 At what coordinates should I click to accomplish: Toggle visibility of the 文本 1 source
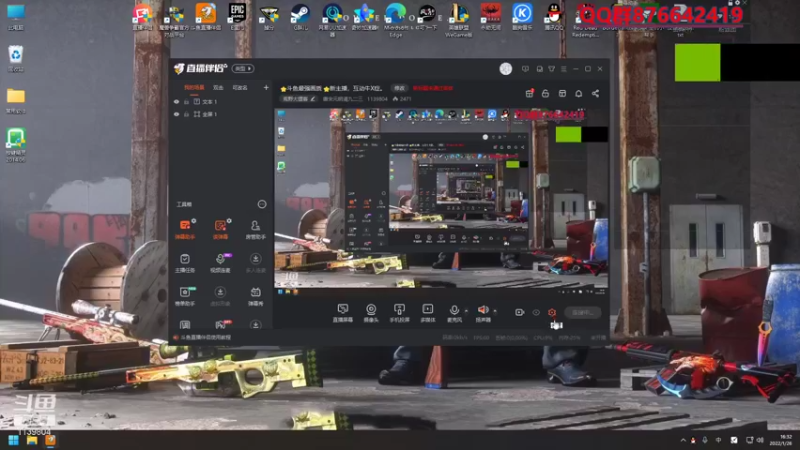pyautogui.click(x=177, y=102)
